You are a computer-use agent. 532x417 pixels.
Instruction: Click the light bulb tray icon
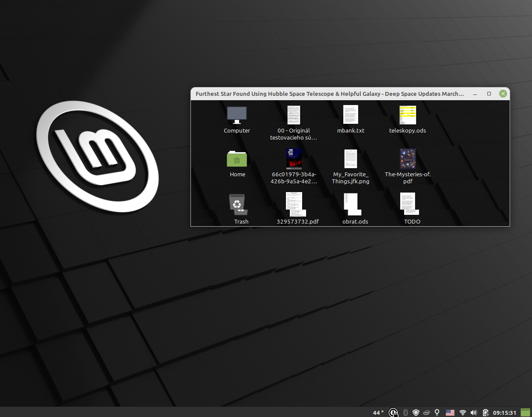(437, 413)
